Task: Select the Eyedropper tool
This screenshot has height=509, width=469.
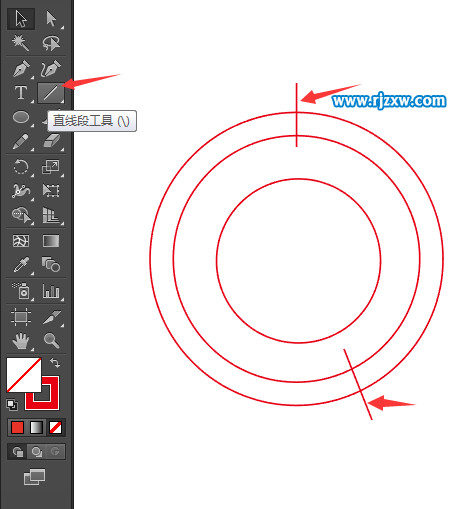Action: pos(21,265)
